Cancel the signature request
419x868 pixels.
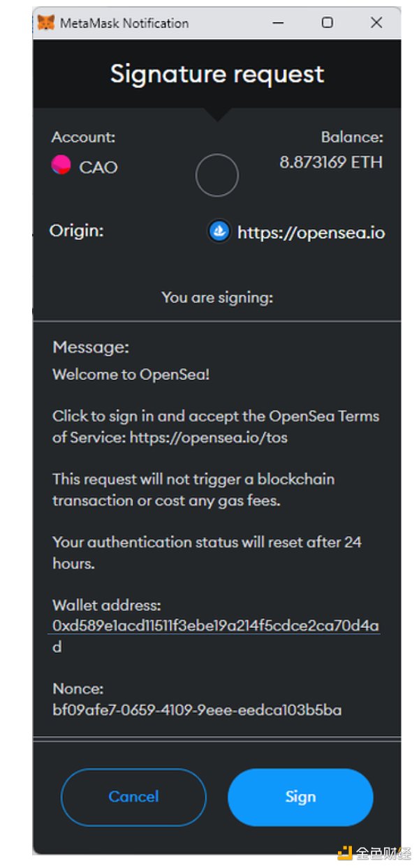coord(133,797)
